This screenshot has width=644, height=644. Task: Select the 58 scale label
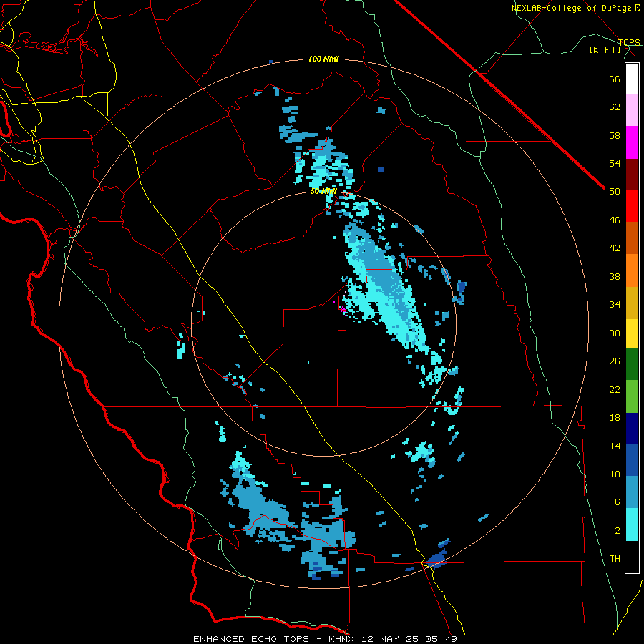click(615, 135)
